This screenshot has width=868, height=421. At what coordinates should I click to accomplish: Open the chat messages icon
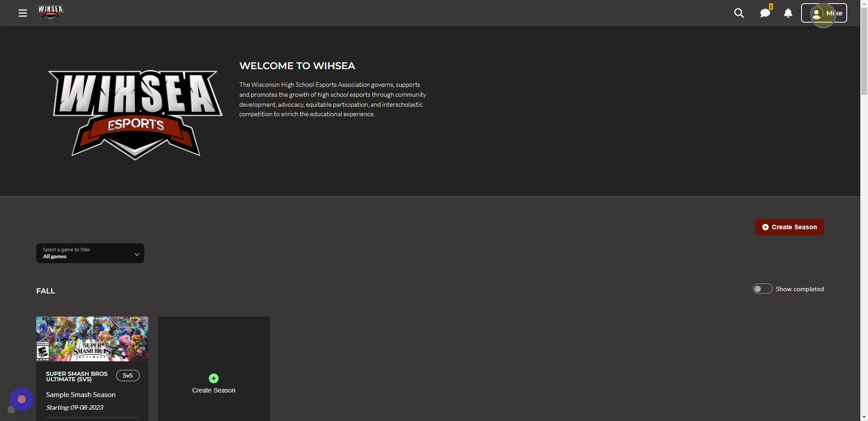(765, 13)
